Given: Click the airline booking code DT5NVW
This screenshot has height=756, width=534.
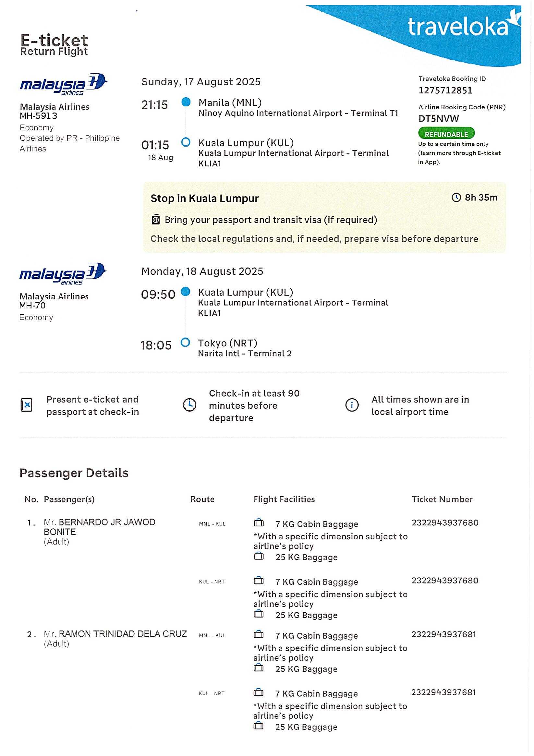Looking at the screenshot, I should tap(439, 118).
